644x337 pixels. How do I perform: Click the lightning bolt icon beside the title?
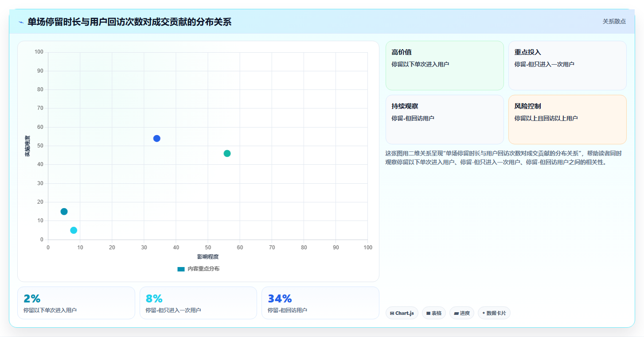tap(21, 22)
